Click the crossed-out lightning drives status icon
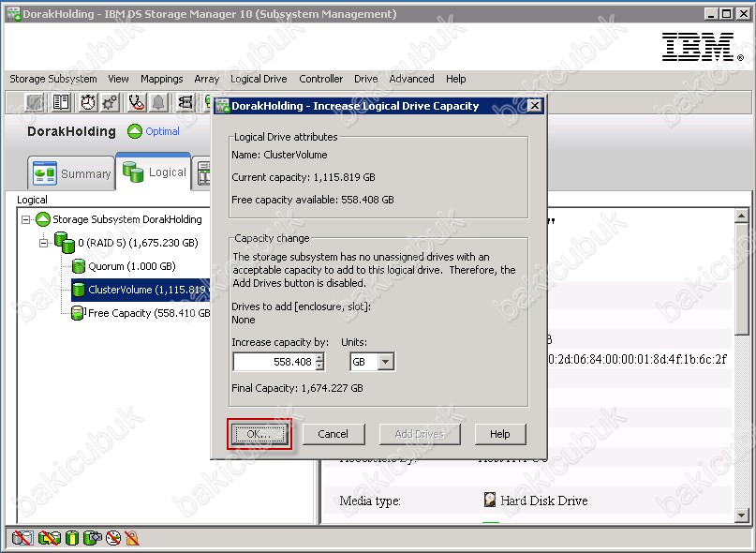 (49, 538)
